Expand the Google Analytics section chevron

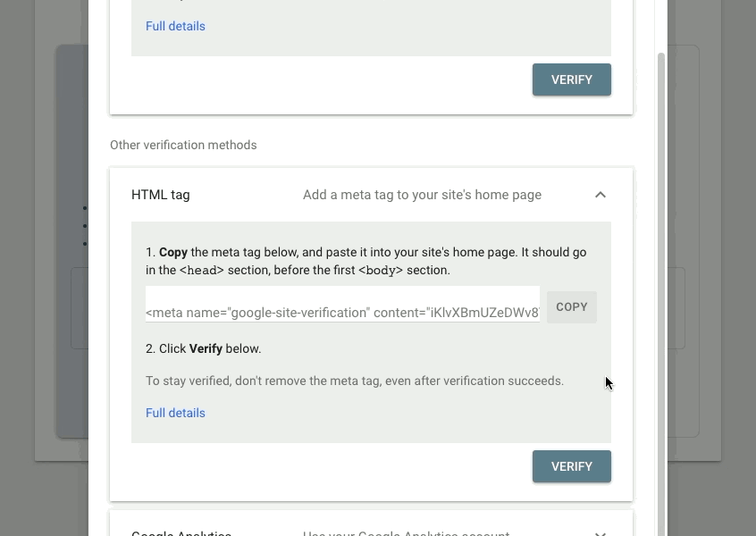pyautogui.click(x=601, y=532)
